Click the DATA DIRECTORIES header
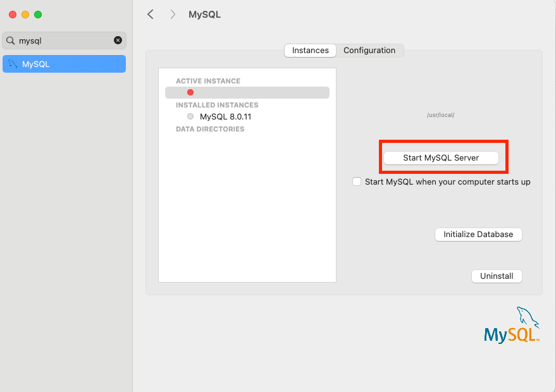This screenshot has height=392, width=556. (210, 130)
